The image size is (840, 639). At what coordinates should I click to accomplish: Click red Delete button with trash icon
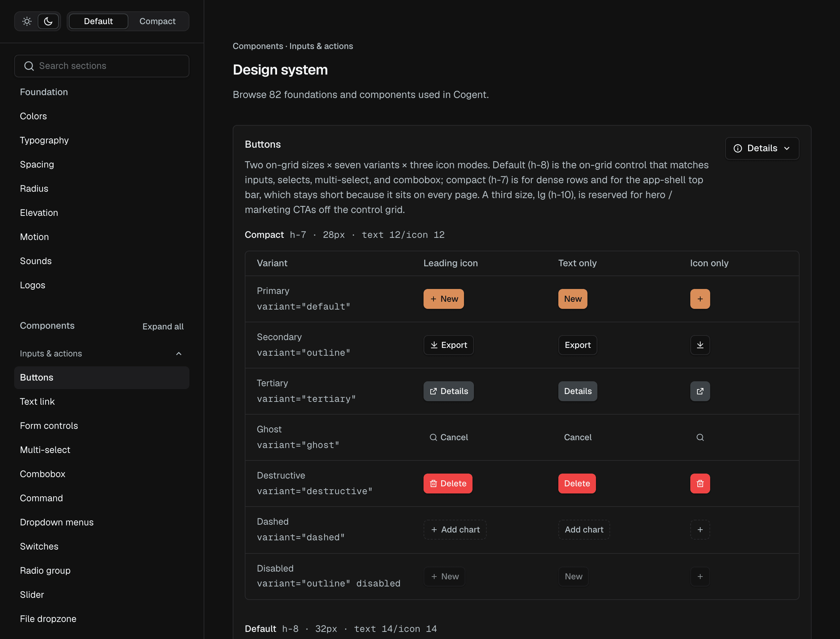click(448, 484)
